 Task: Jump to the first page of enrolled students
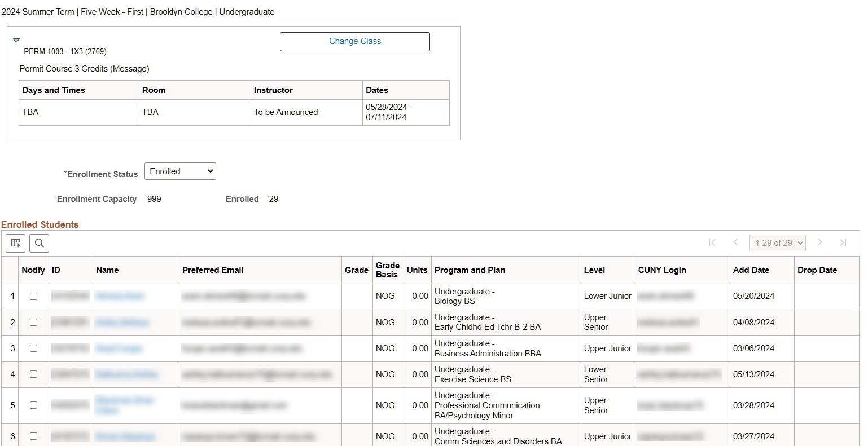pos(712,242)
